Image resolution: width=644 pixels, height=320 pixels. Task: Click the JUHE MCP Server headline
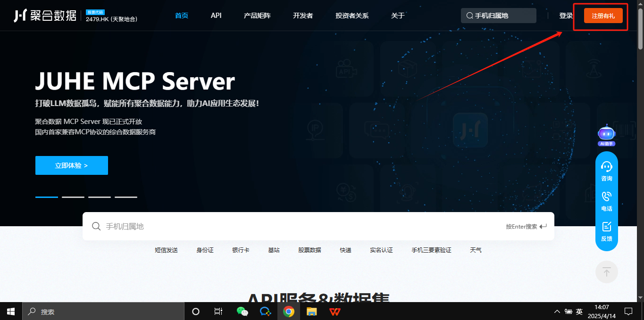click(135, 82)
